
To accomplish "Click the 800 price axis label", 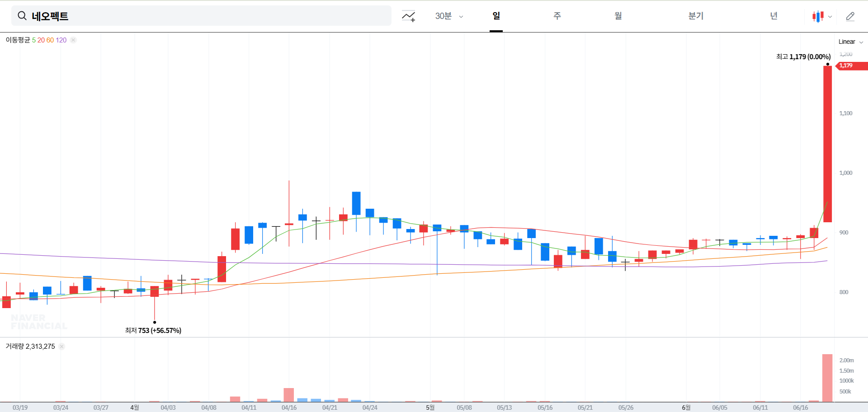I will (844, 292).
